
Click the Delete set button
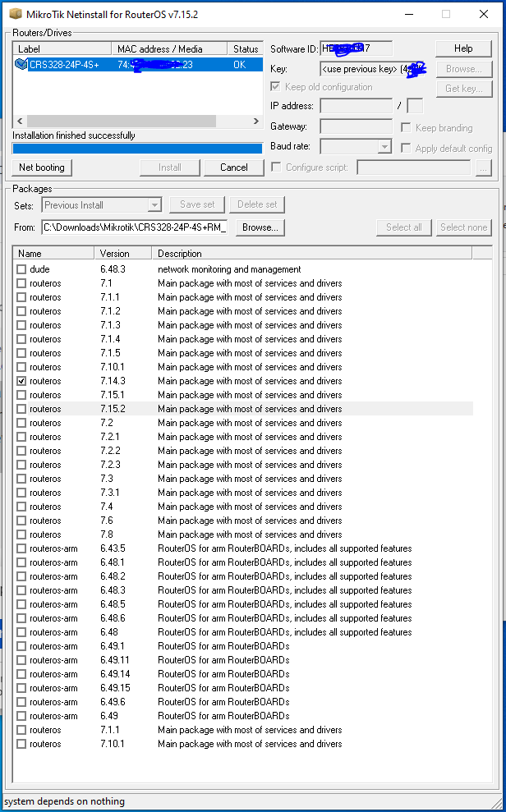click(x=257, y=204)
